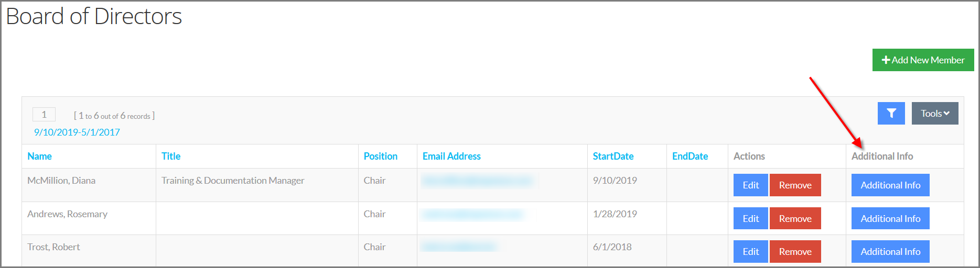Click the Add New Member button
980x268 pixels.
tap(923, 60)
